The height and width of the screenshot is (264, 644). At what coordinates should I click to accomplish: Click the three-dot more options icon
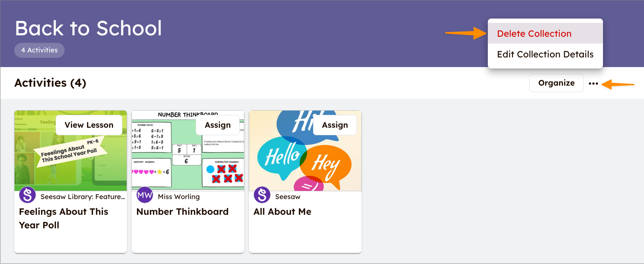pyautogui.click(x=593, y=83)
